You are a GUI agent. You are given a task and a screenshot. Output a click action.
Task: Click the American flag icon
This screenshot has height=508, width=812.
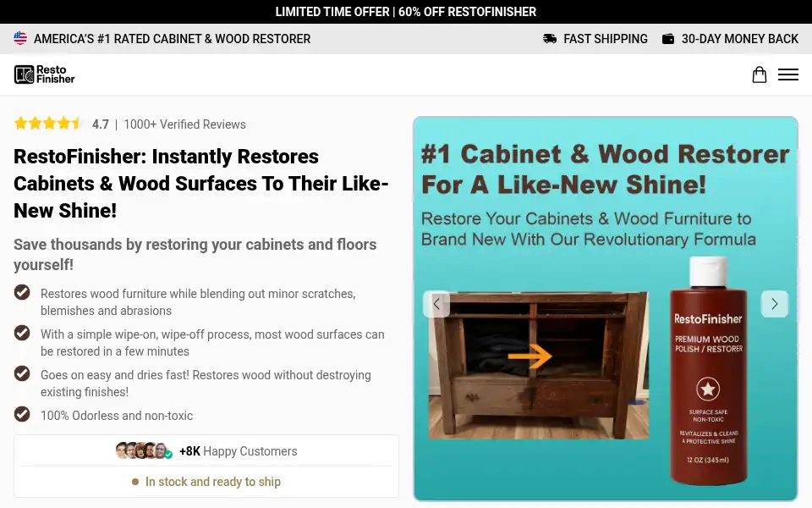point(20,38)
